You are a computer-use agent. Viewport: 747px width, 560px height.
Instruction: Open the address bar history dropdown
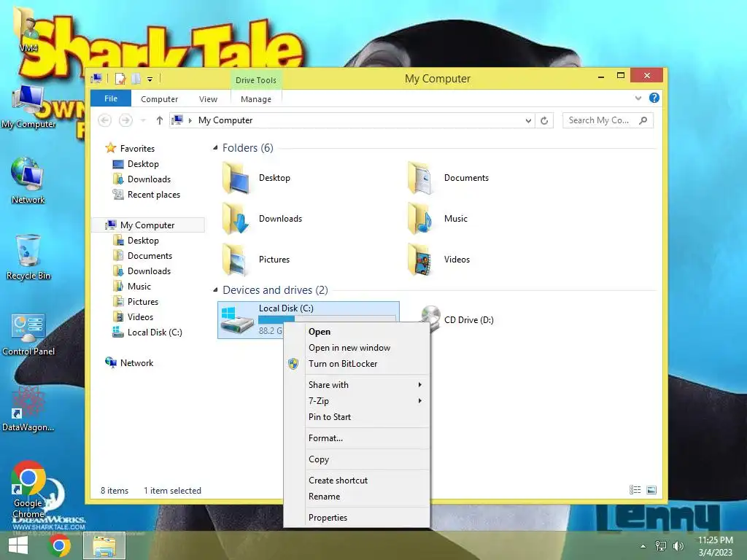[528, 120]
